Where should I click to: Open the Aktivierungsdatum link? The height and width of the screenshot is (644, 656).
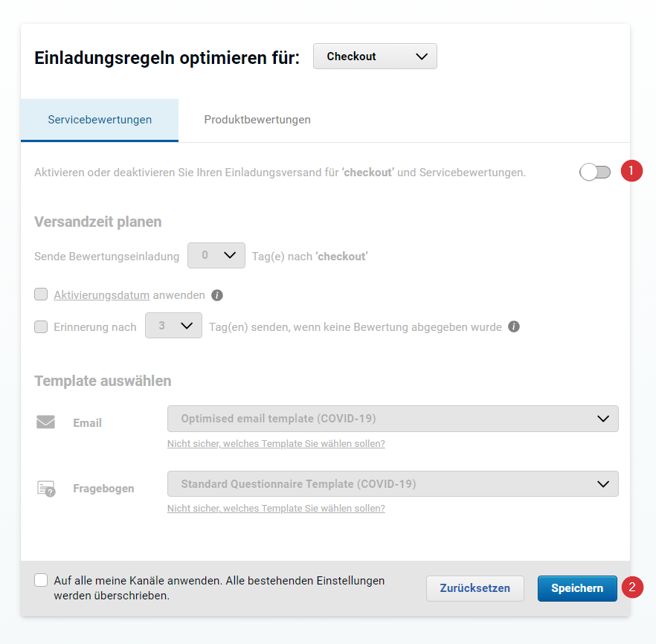102,295
